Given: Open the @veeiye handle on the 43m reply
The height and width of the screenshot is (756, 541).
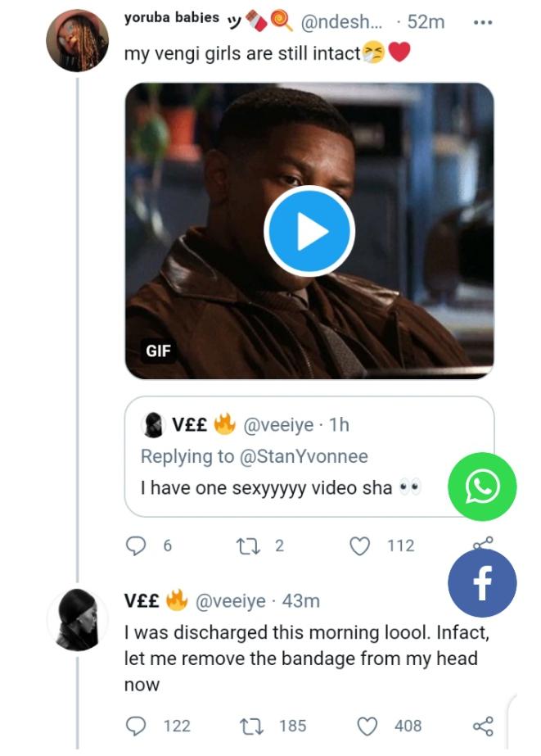Looking at the screenshot, I should pyautogui.click(x=229, y=601).
